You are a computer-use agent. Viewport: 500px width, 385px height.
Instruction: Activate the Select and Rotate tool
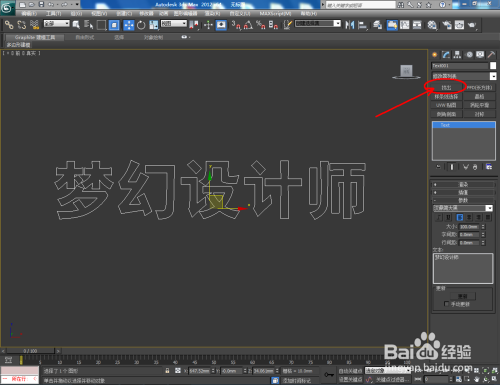(141, 25)
